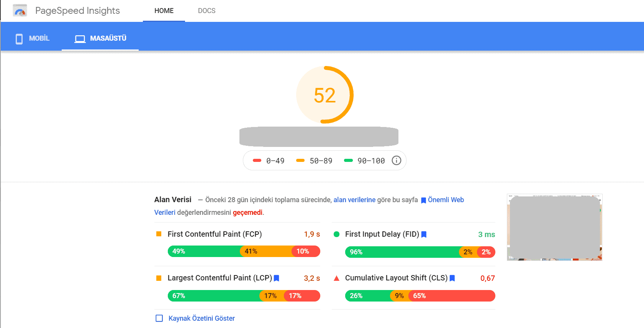644x328 pixels.
Task: Click the bookmark icon next to CLS
Action: coord(452,278)
